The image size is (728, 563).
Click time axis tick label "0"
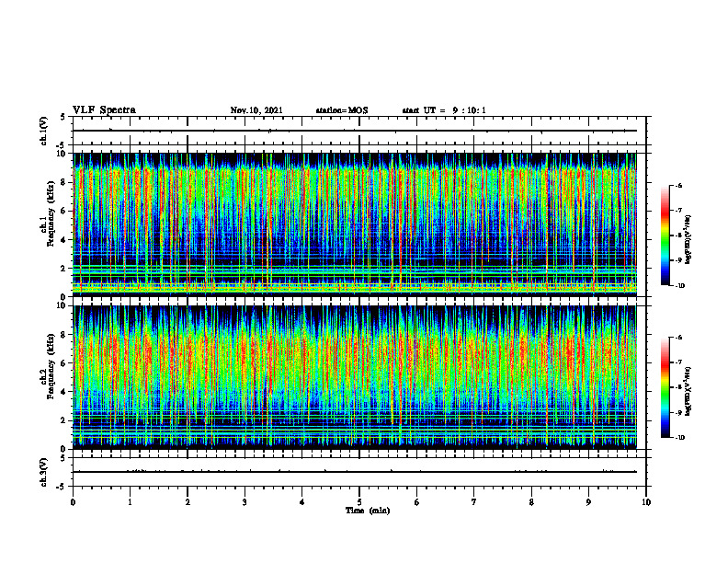pos(73,502)
